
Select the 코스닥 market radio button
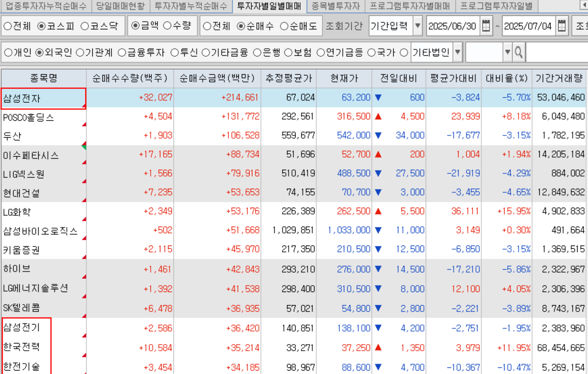tap(85, 26)
